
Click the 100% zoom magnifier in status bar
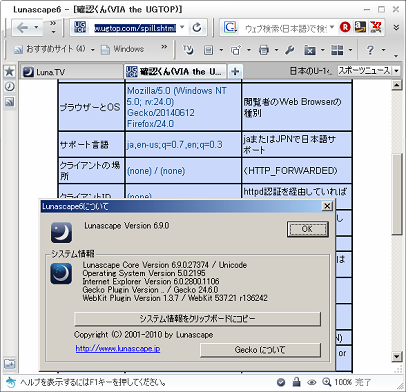(337, 382)
